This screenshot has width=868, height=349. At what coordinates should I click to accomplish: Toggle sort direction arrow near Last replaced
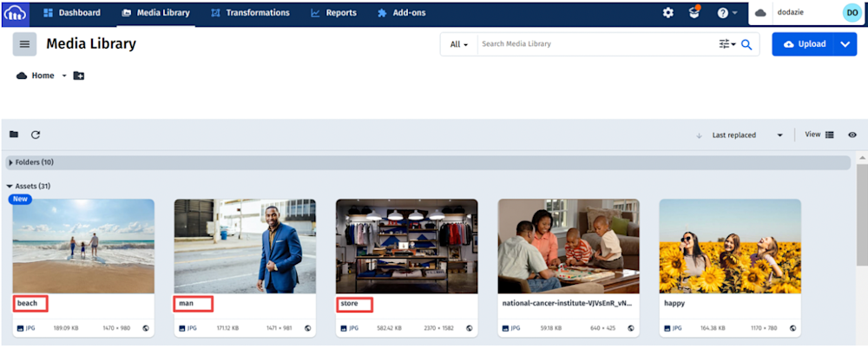tap(699, 135)
